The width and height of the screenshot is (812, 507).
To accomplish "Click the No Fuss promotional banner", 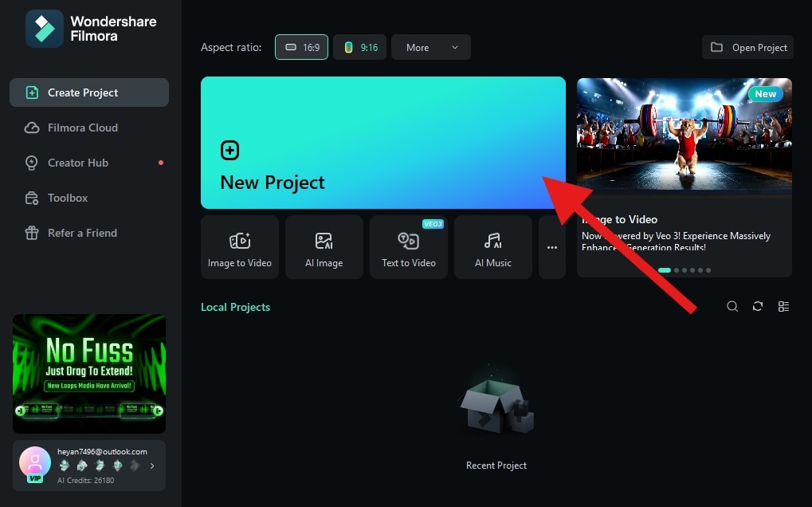I will [89, 373].
